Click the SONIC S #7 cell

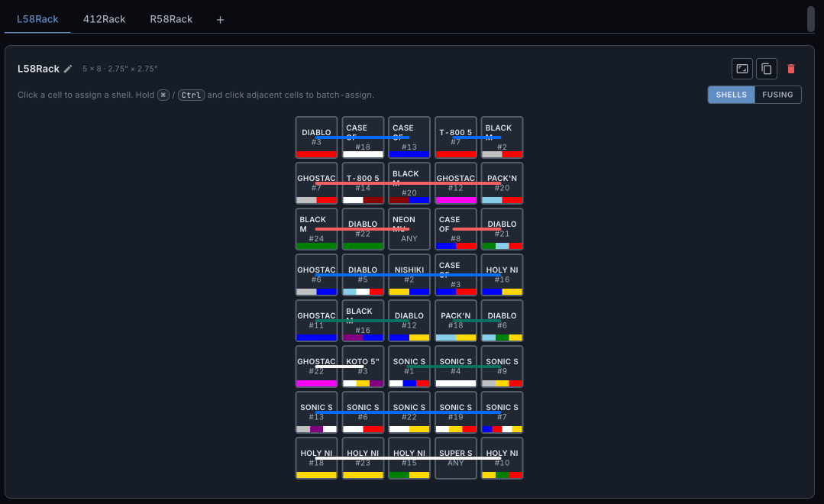click(x=502, y=412)
